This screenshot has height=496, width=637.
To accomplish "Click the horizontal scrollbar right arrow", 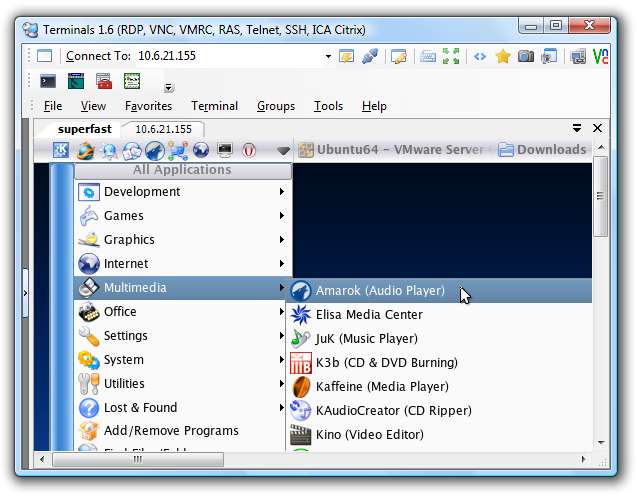I will pyautogui.click(x=583, y=459).
